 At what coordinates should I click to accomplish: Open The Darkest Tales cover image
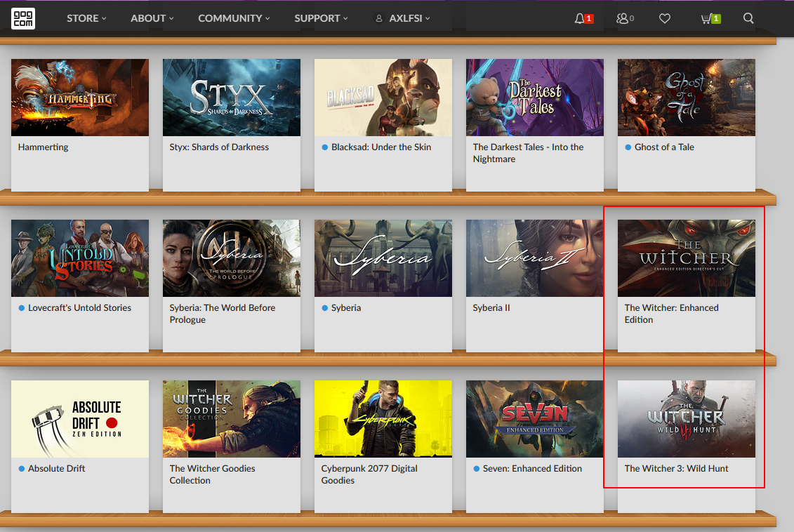[535, 97]
